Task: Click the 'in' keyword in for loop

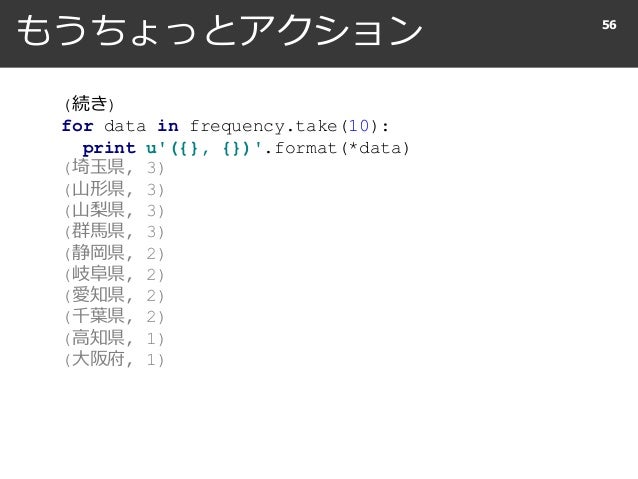Action: (x=168, y=126)
